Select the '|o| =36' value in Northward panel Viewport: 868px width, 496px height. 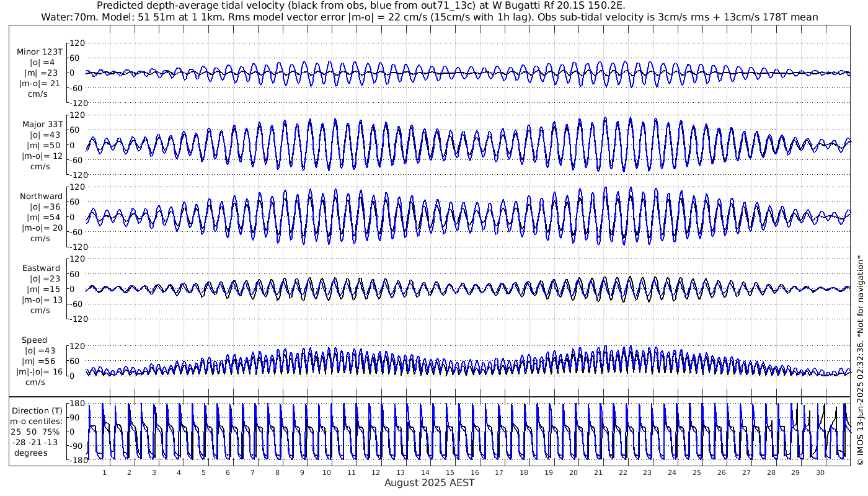click(x=42, y=207)
